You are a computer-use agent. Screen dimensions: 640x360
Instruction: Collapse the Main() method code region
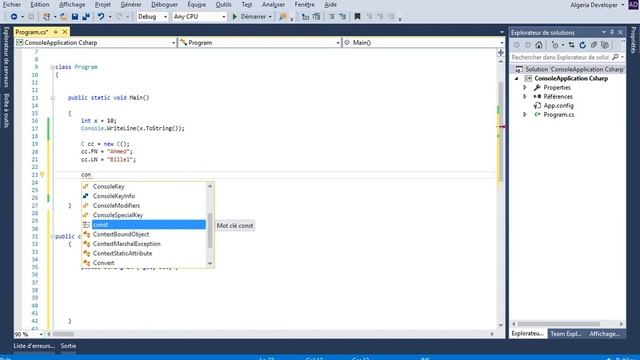(52, 98)
